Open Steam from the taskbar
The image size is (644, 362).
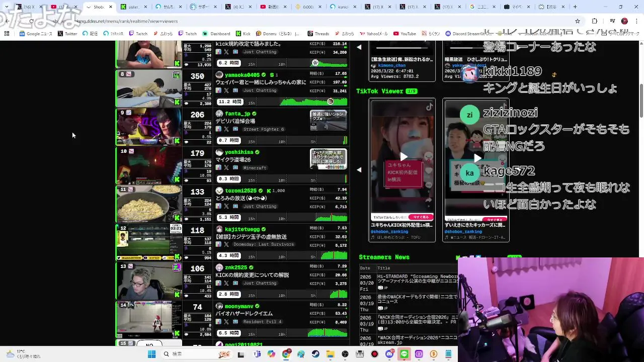pyautogui.click(x=315, y=354)
